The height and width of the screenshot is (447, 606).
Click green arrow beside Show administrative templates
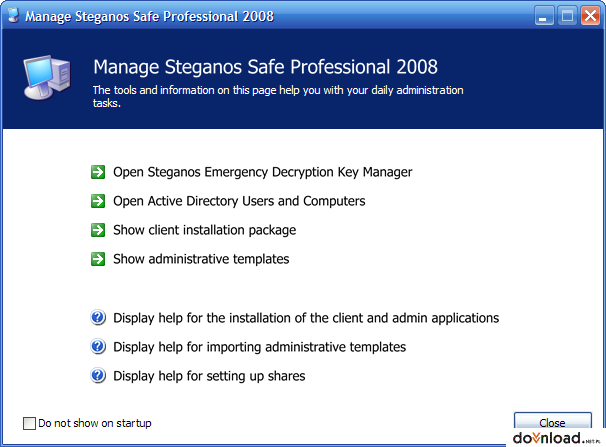tap(98, 259)
